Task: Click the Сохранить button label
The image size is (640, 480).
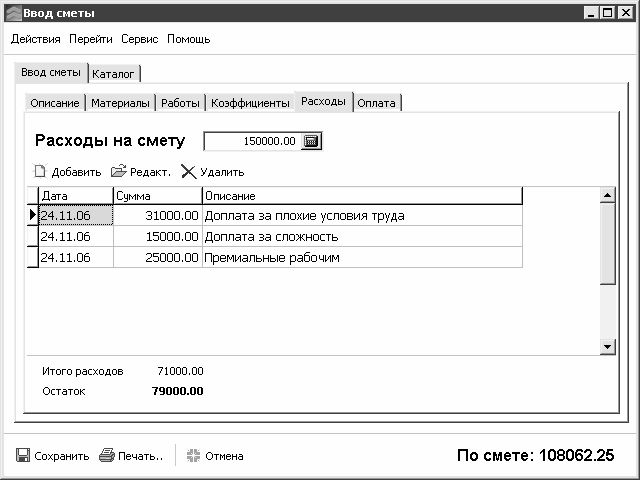Action: [62, 456]
